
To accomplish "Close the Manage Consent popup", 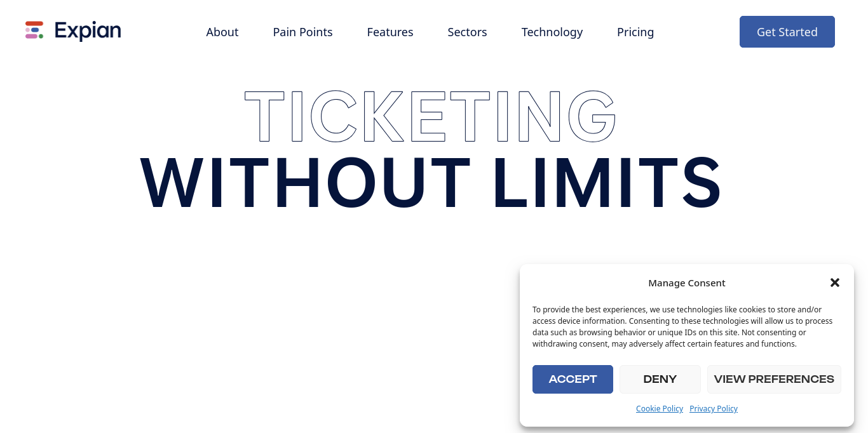I will (x=835, y=283).
